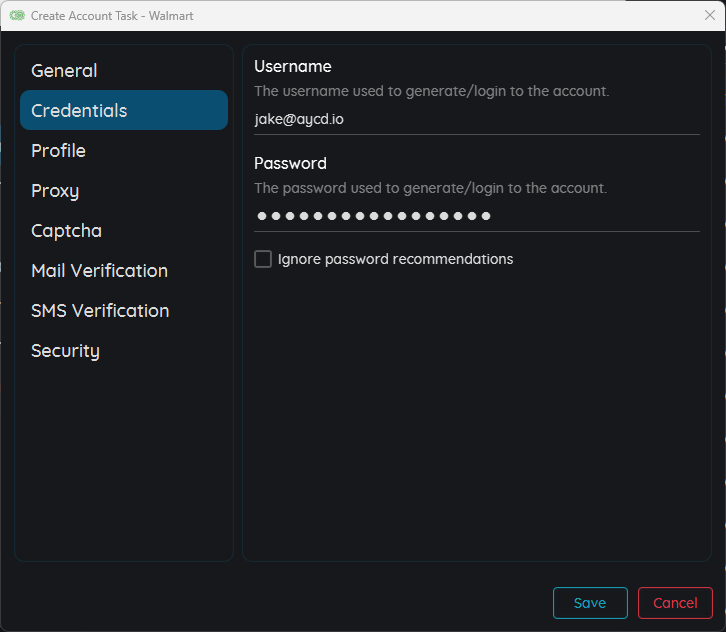Cancel the account task creation
Screen dimensions: 726x632
[x=675, y=603]
